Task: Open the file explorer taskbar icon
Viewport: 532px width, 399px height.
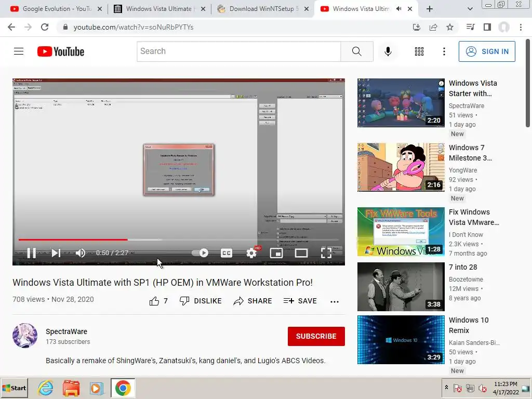Action: [71, 388]
